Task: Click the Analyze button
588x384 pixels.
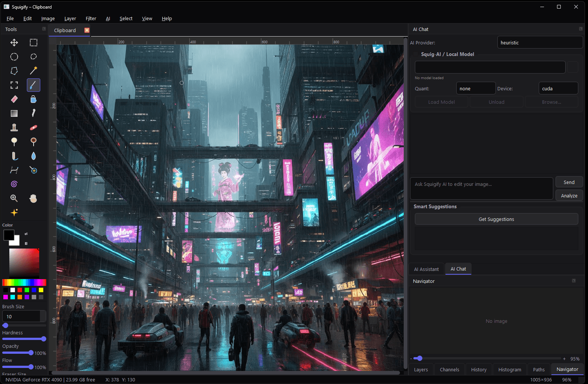Action: click(569, 196)
